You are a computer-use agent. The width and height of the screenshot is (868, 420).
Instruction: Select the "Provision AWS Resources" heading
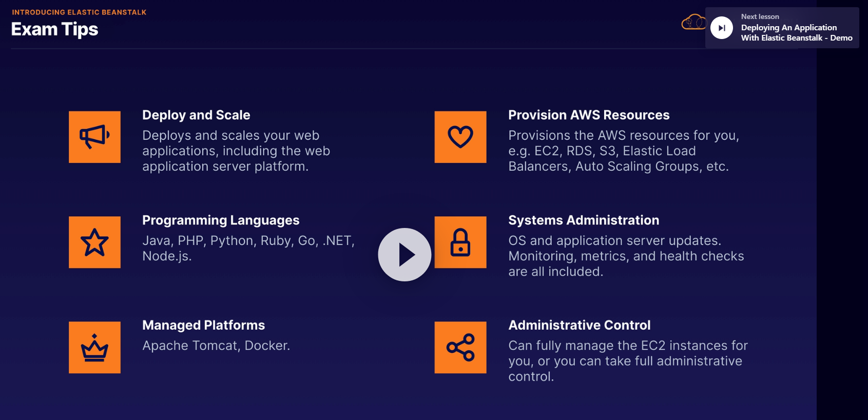click(589, 115)
